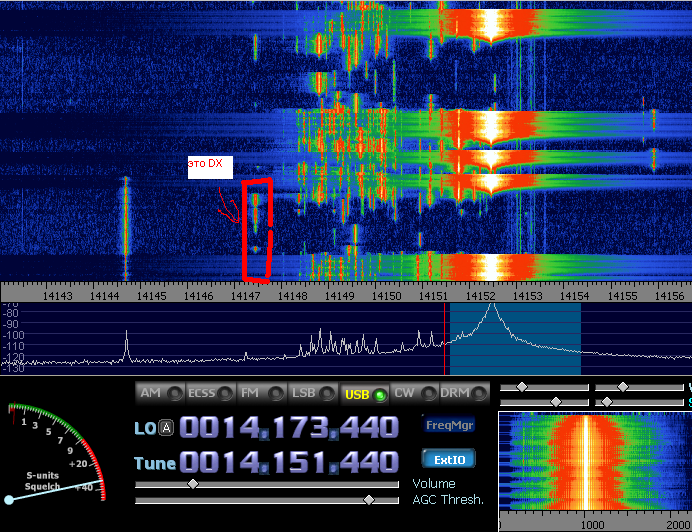
Task: Click the 1000 mark on audio spectrum scale
Action: (592, 523)
